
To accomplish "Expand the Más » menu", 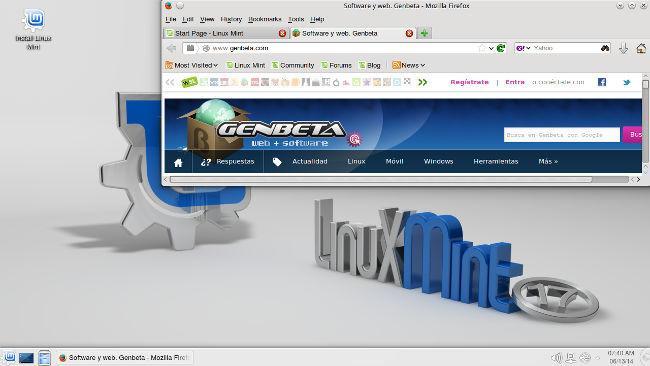I will tap(548, 162).
